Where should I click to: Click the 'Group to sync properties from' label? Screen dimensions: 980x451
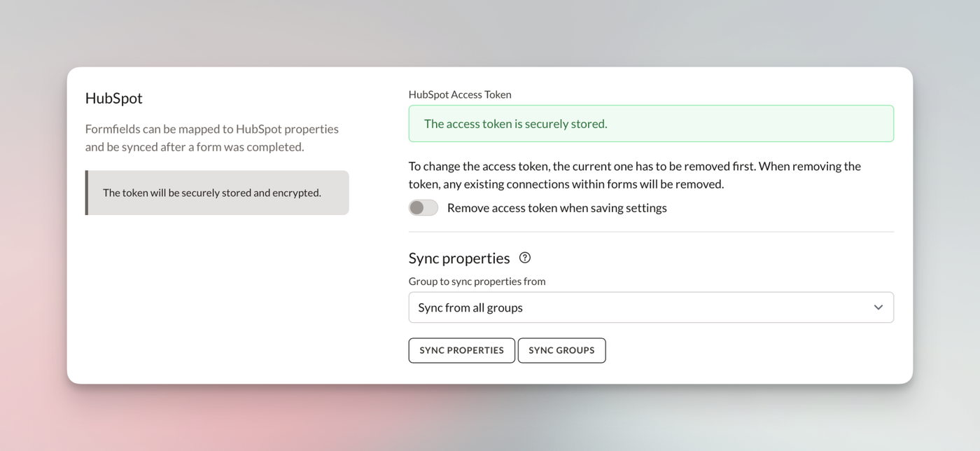[477, 282]
